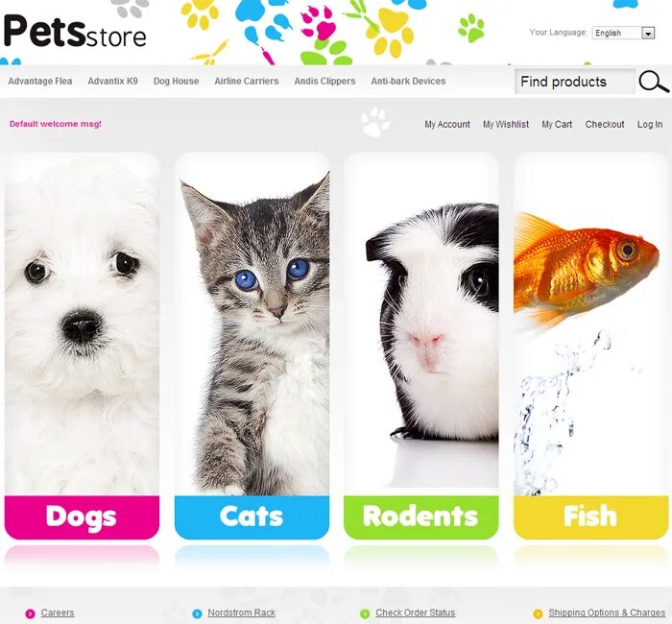672x624 pixels.
Task: Open the Your Language dropdown arrow
Action: pyautogui.click(x=648, y=33)
